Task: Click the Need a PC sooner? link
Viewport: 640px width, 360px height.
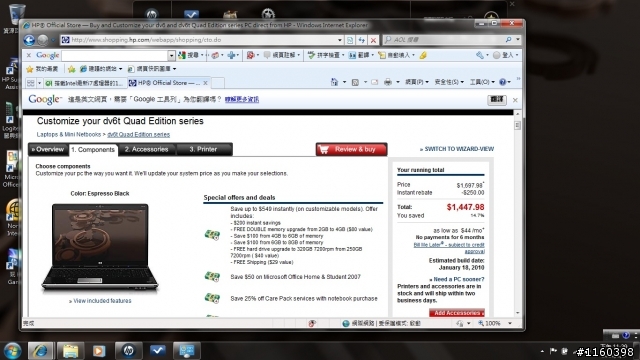Action: coord(457,279)
